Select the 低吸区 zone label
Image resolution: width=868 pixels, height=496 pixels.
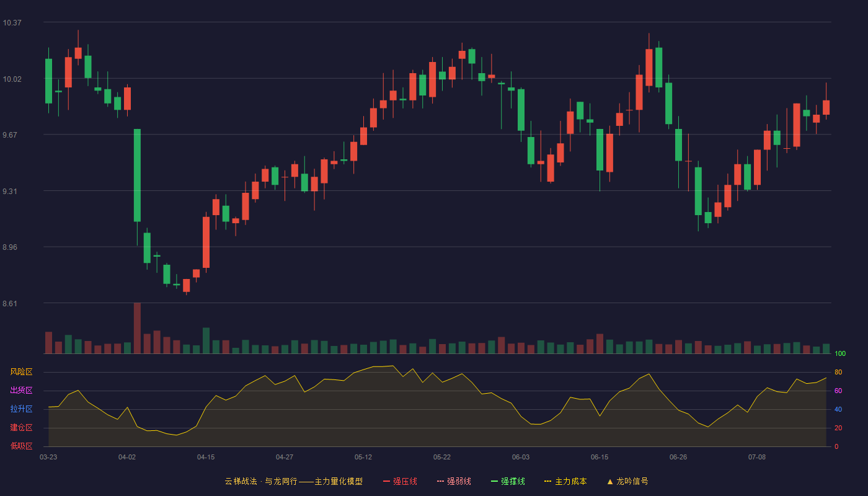(x=21, y=446)
